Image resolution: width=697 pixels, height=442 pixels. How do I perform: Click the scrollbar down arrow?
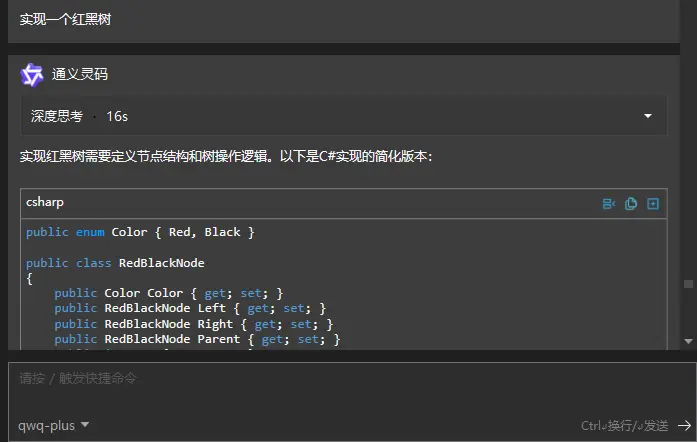point(689,341)
